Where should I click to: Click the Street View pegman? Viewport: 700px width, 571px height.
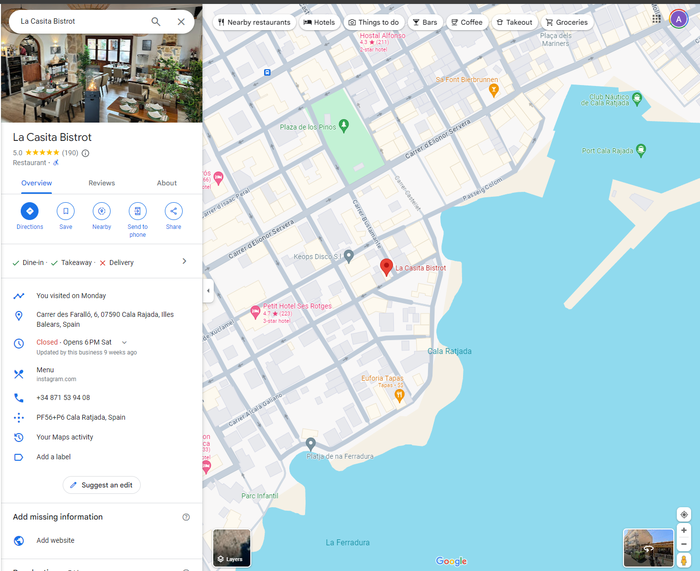(x=683, y=560)
